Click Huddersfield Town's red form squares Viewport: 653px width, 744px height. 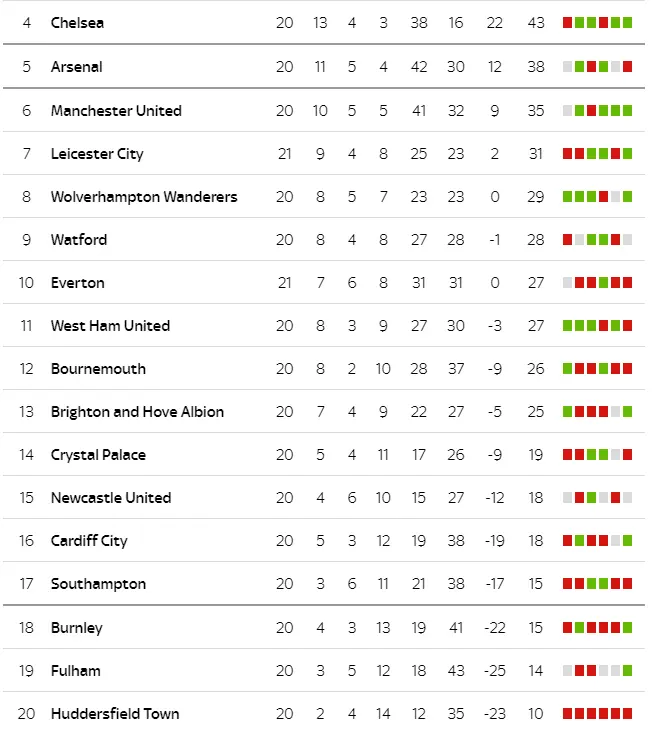click(x=597, y=713)
